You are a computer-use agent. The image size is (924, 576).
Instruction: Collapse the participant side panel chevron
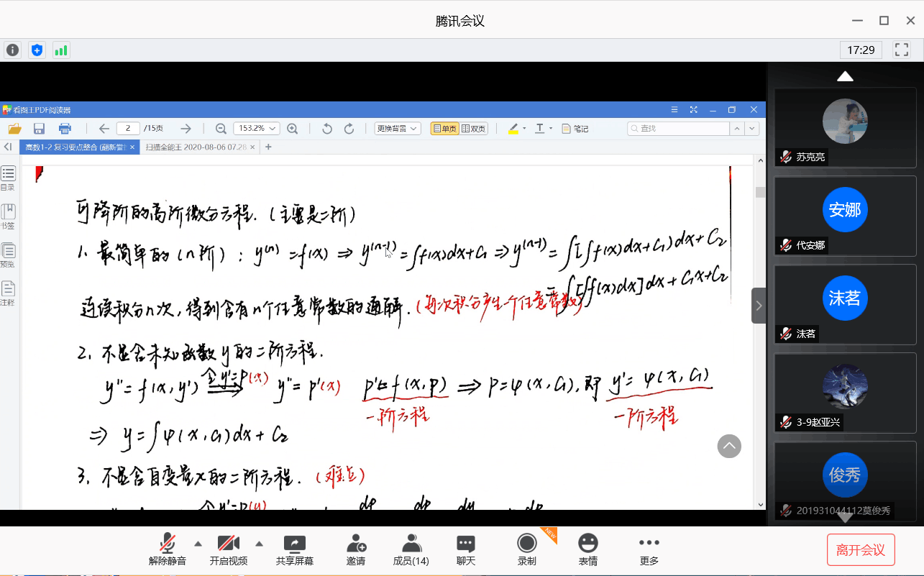[x=759, y=306]
